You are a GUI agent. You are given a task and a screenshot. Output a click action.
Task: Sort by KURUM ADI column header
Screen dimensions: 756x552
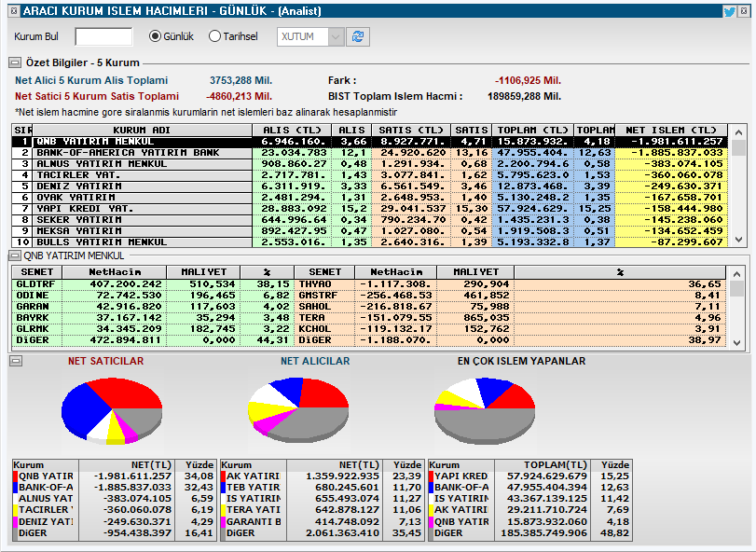(142, 131)
